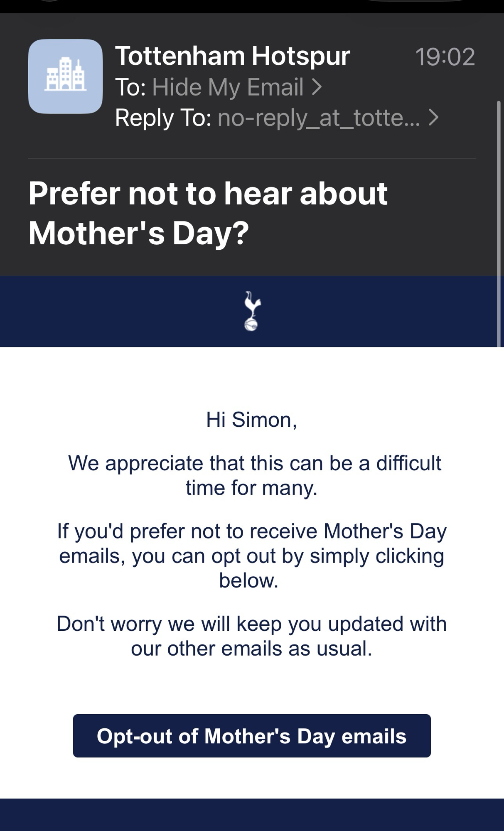Tap the "Hi Simon," greeting
The width and height of the screenshot is (504, 831).
click(251, 420)
